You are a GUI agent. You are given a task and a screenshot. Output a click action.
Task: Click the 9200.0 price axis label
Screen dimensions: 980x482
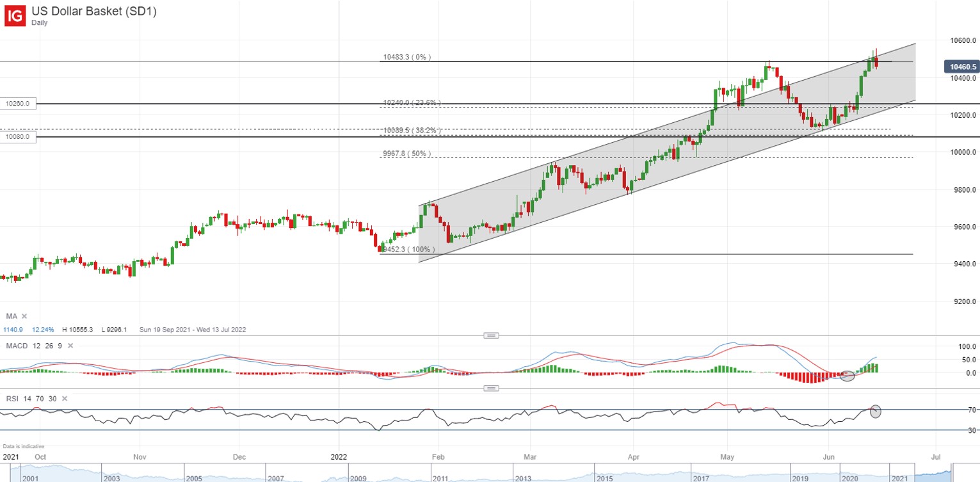[x=965, y=301]
